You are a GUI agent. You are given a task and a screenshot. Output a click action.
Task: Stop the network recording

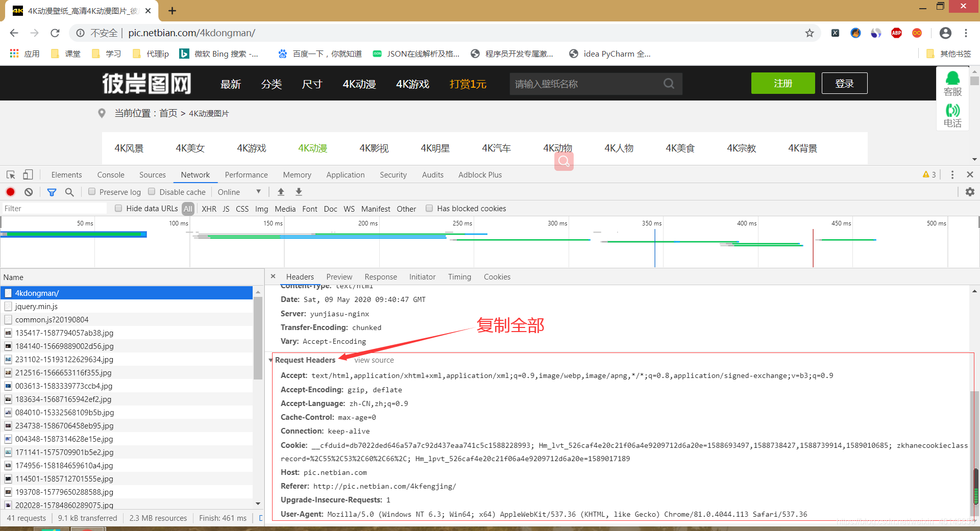tap(10, 192)
